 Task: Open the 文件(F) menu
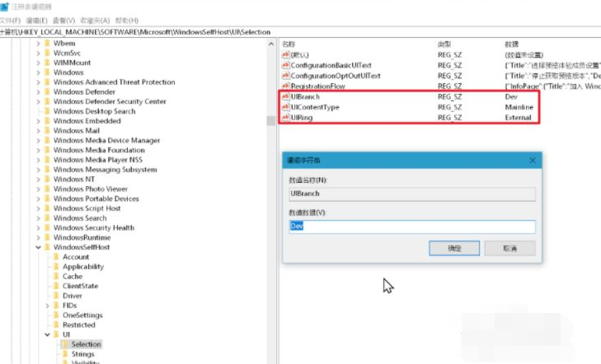(10, 19)
